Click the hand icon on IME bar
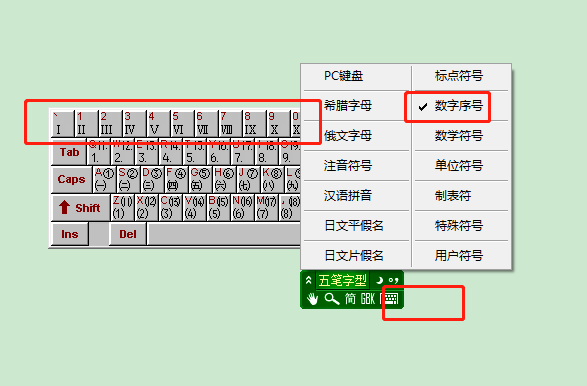 pyautogui.click(x=312, y=299)
